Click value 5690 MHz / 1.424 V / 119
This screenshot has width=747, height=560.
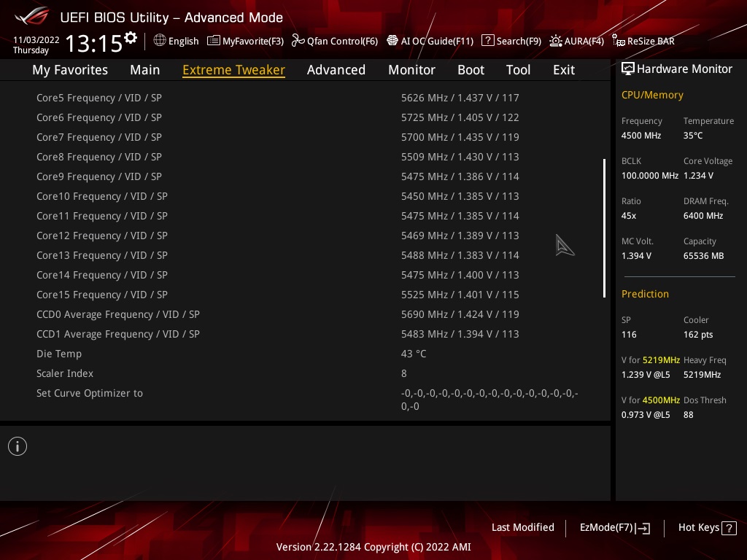[460, 314]
